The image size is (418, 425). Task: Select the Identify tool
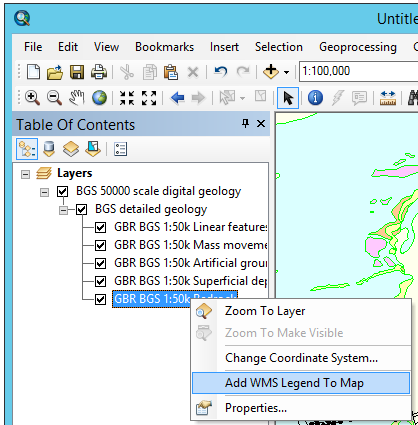pyautogui.click(x=315, y=98)
